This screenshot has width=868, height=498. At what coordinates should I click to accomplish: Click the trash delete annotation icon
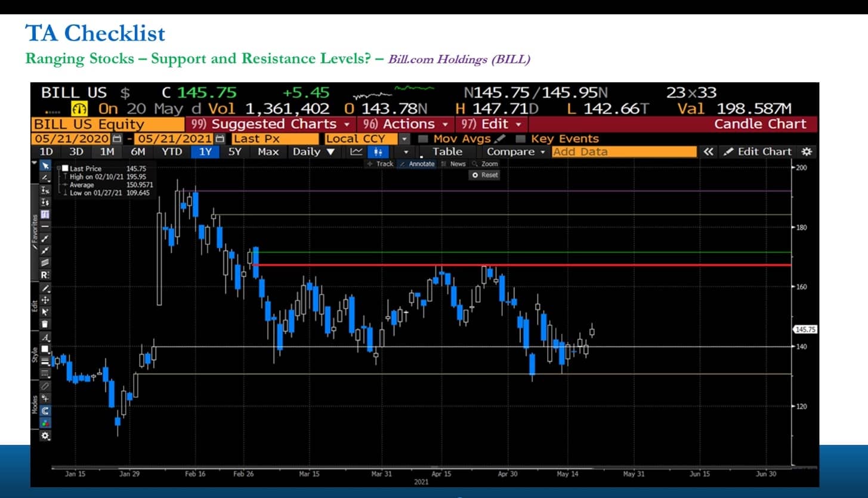45,324
